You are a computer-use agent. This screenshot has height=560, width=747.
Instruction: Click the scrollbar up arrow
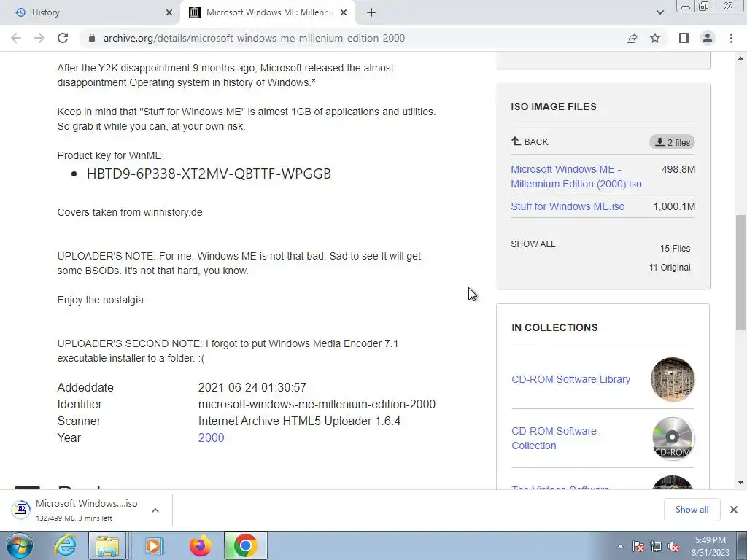point(740,58)
